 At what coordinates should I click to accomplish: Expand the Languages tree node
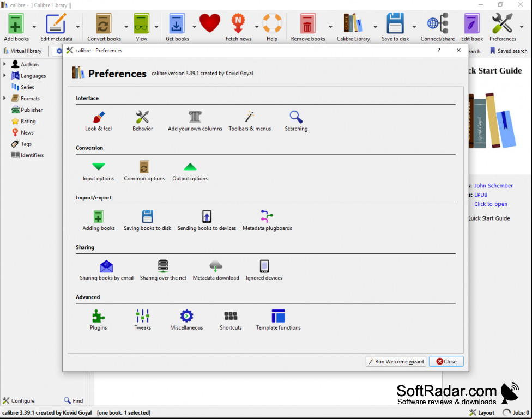pyautogui.click(x=4, y=75)
